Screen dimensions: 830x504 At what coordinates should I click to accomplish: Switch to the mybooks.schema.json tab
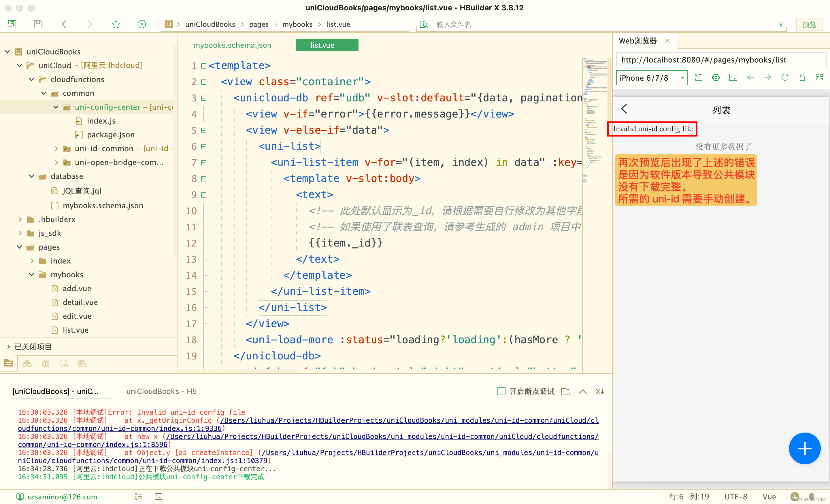coord(232,45)
